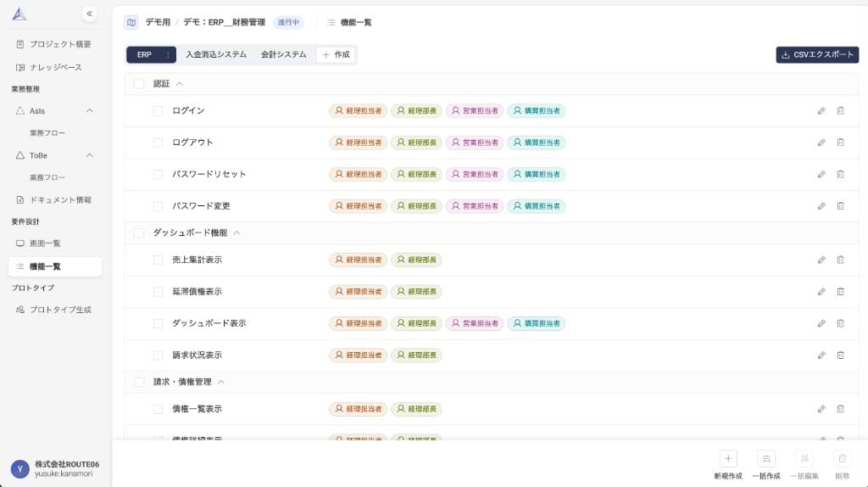The width and height of the screenshot is (868, 487).
Task: Edit the ログイン row with pencil icon
Action: click(821, 111)
